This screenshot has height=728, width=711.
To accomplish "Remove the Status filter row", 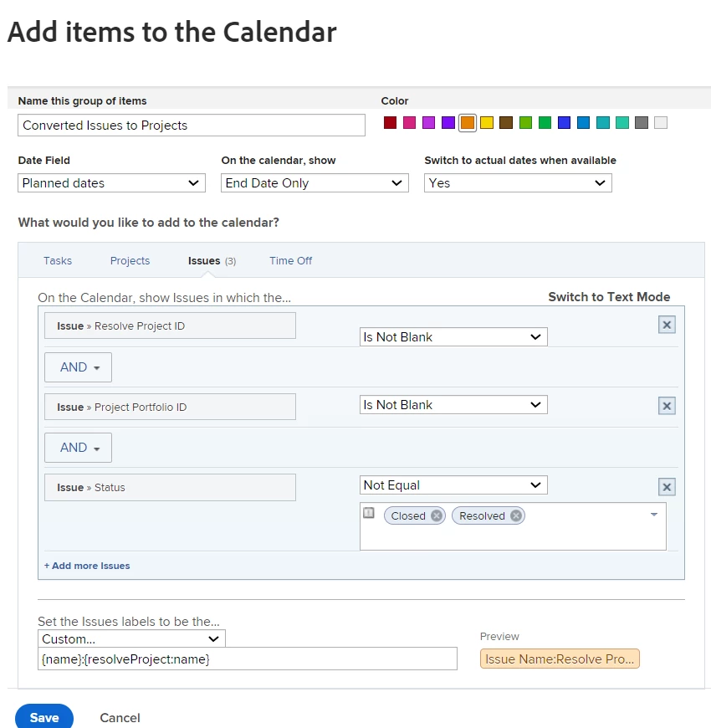I will pyautogui.click(x=667, y=487).
